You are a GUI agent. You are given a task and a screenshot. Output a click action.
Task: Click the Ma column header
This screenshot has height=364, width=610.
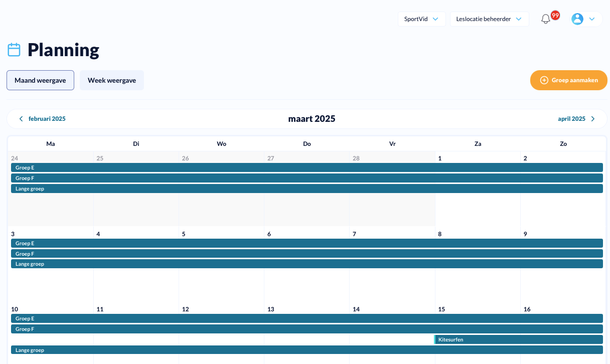click(x=51, y=144)
